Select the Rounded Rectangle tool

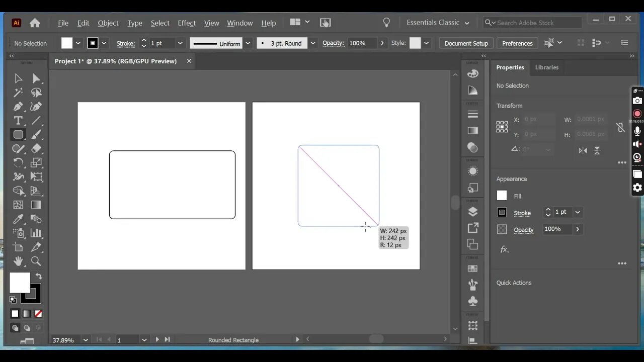coord(18,135)
